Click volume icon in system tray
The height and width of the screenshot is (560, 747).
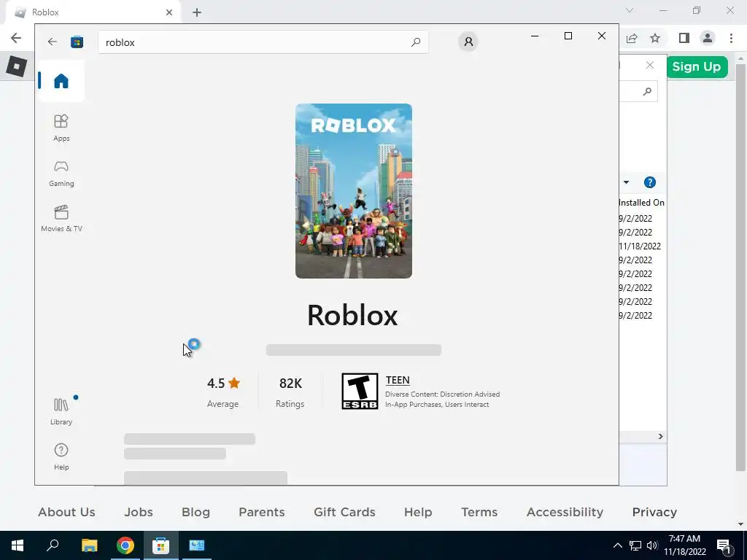652,545
